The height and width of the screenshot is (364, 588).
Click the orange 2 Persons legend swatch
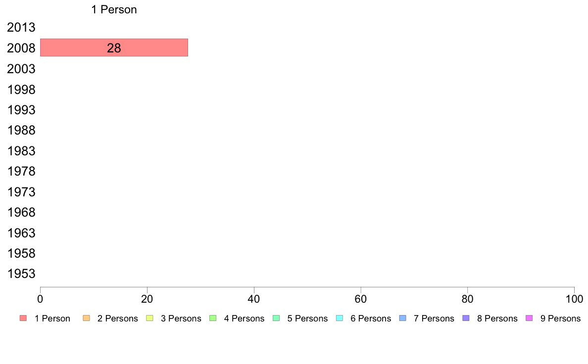(86, 318)
